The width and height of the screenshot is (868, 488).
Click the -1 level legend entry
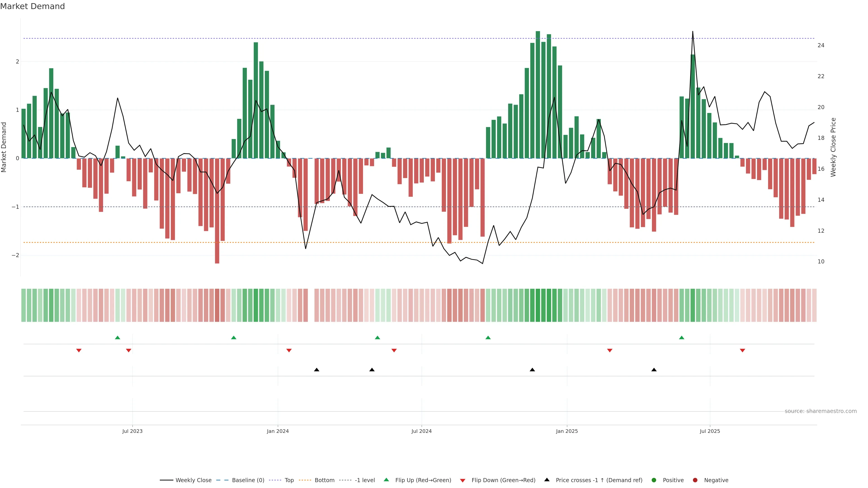(x=365, y=480)
